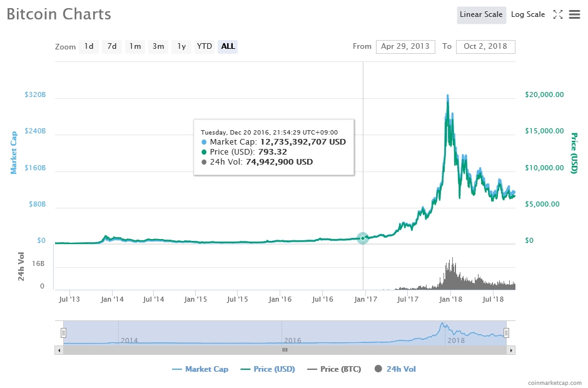Click the navigator scrollbar left arrow

[59, 350]
